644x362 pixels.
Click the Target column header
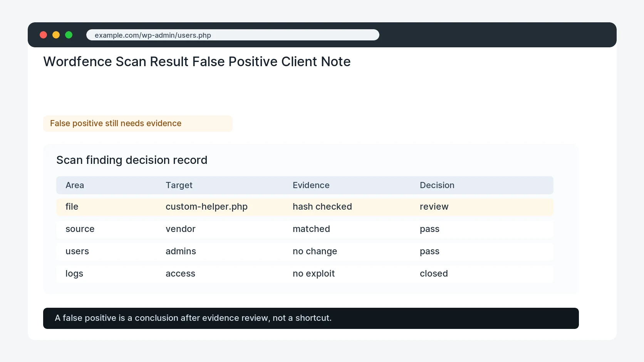point(179,185)
